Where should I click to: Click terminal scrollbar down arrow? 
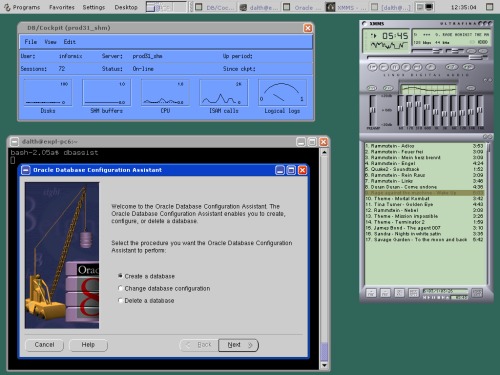(x=324, y=365)
